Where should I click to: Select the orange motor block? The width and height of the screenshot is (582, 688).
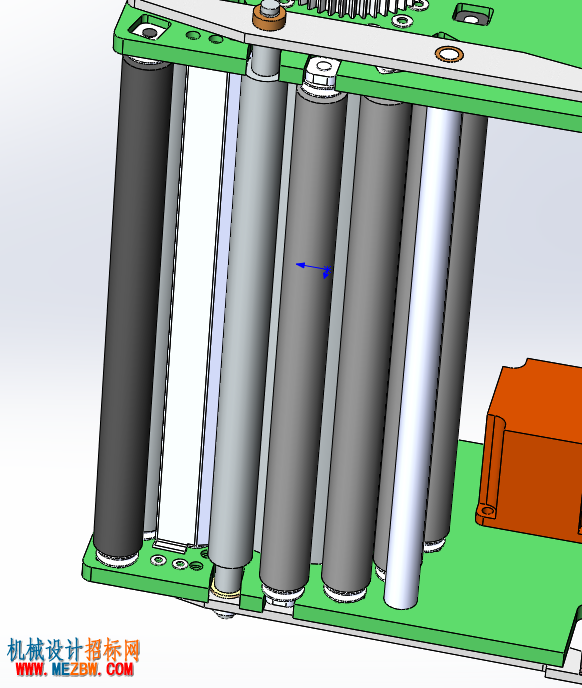point(533,450)
